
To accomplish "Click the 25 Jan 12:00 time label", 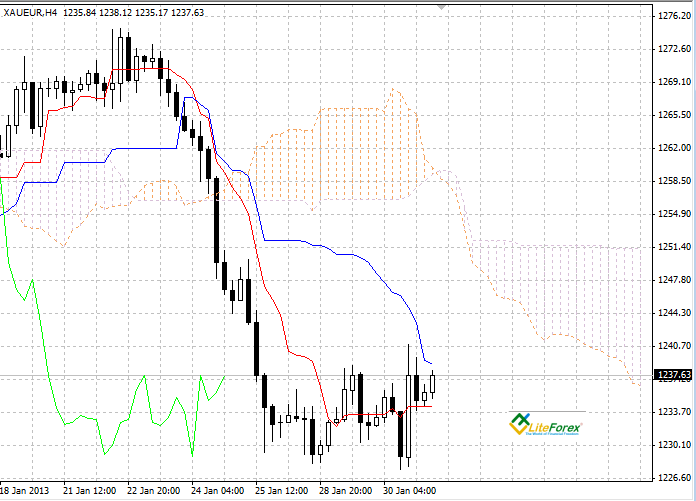I will click(x=281, y=491).
